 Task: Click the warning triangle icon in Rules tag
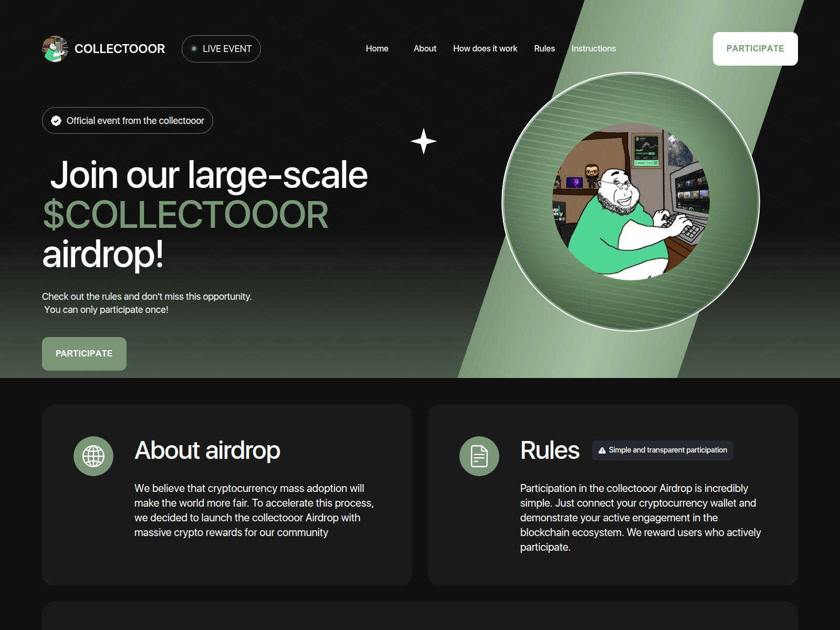coord(602,450)
